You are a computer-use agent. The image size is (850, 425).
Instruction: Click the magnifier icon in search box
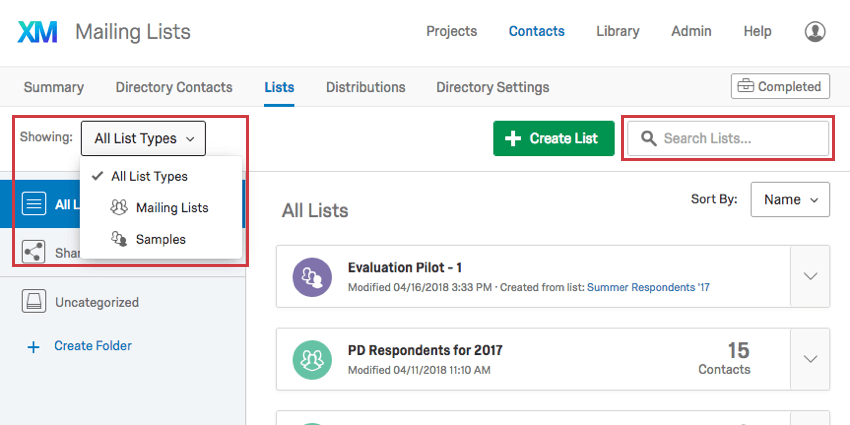pos(648,138)
